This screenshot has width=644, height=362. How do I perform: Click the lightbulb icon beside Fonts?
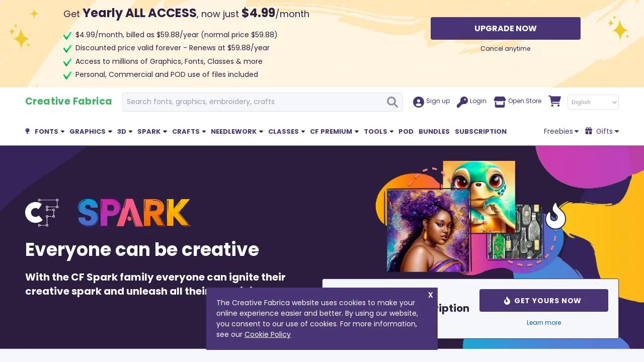tap(27, 131)
